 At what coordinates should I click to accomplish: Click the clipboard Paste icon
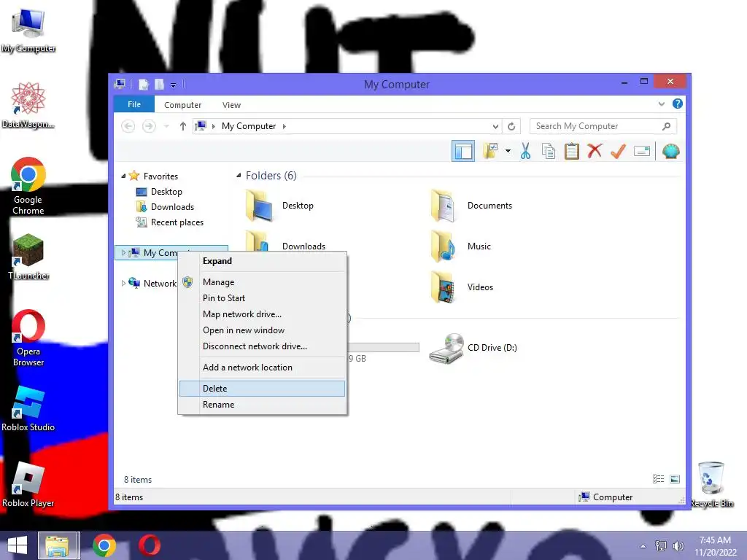pos(572,152)
